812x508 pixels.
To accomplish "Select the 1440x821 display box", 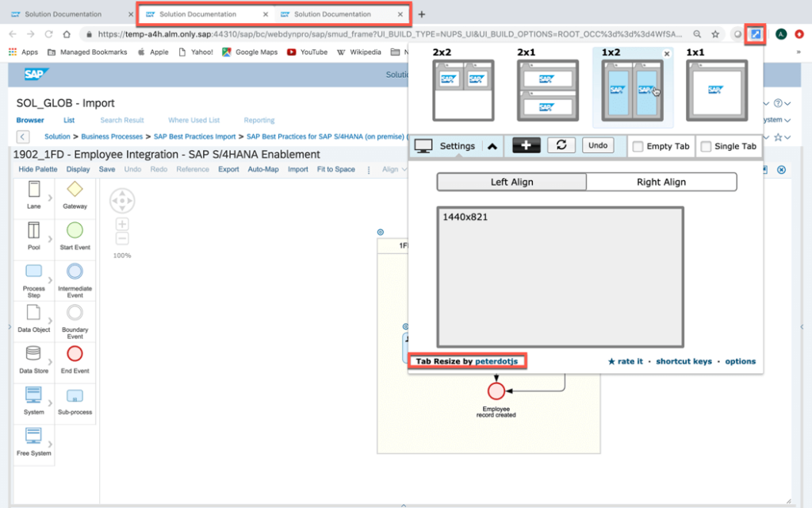I will point(561,277).
